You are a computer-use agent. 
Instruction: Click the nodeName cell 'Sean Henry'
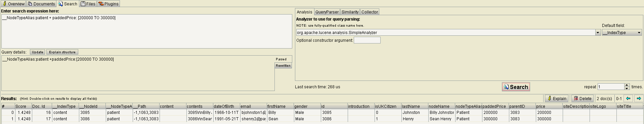[x=441, y=119]
